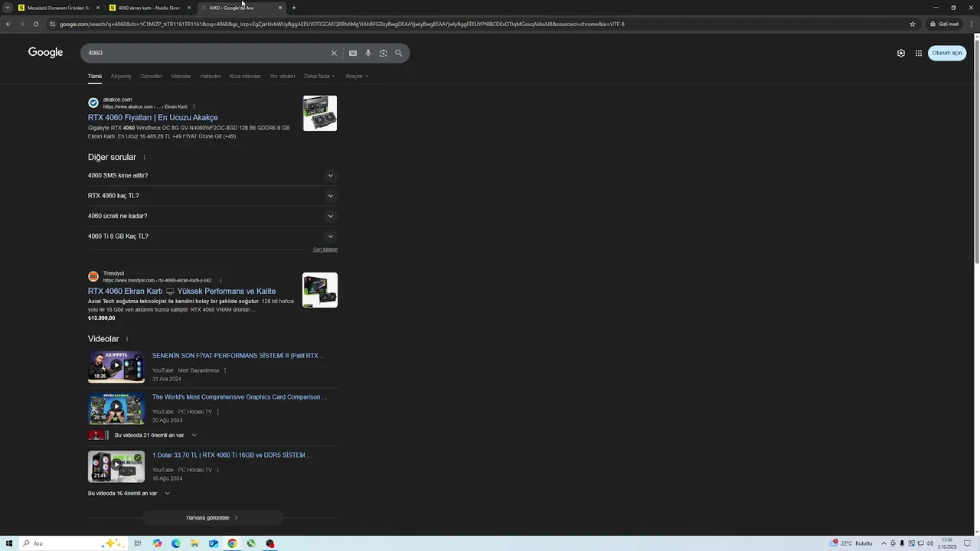This screenshot has width=980, height=551.
Task: Switch to the Görseller search tab
Action: click(x=151, y=77)
